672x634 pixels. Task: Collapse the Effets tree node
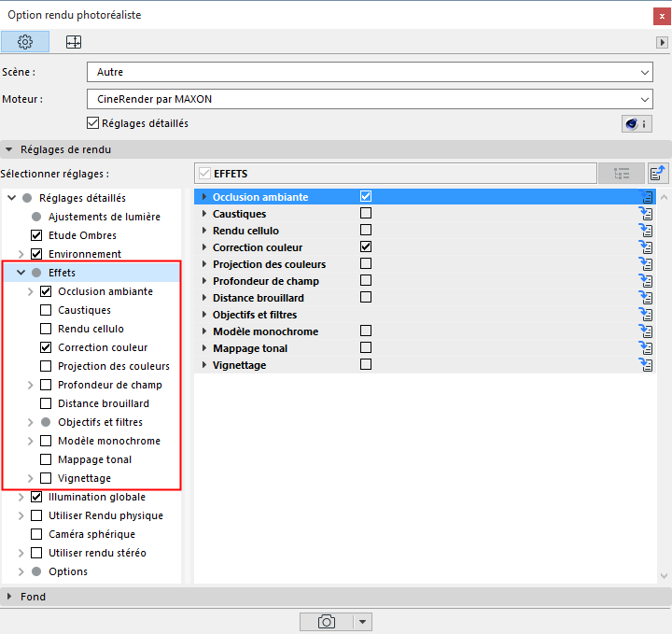[21, 273]
